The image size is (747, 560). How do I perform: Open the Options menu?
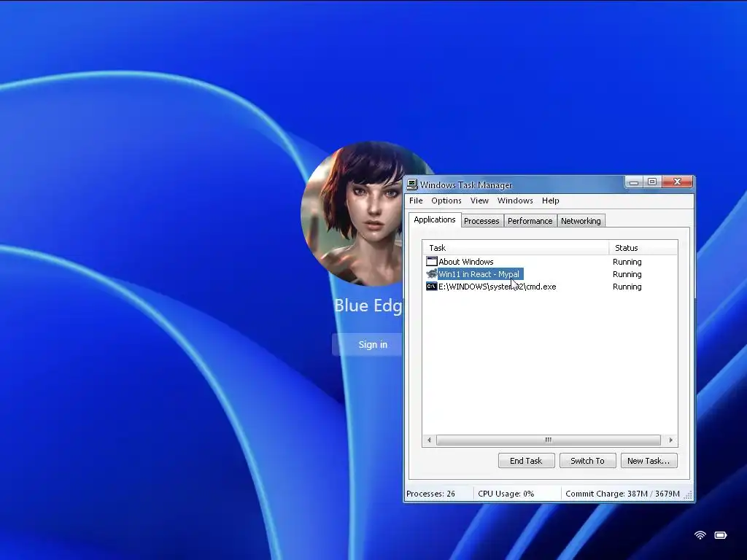pos(446,201)
